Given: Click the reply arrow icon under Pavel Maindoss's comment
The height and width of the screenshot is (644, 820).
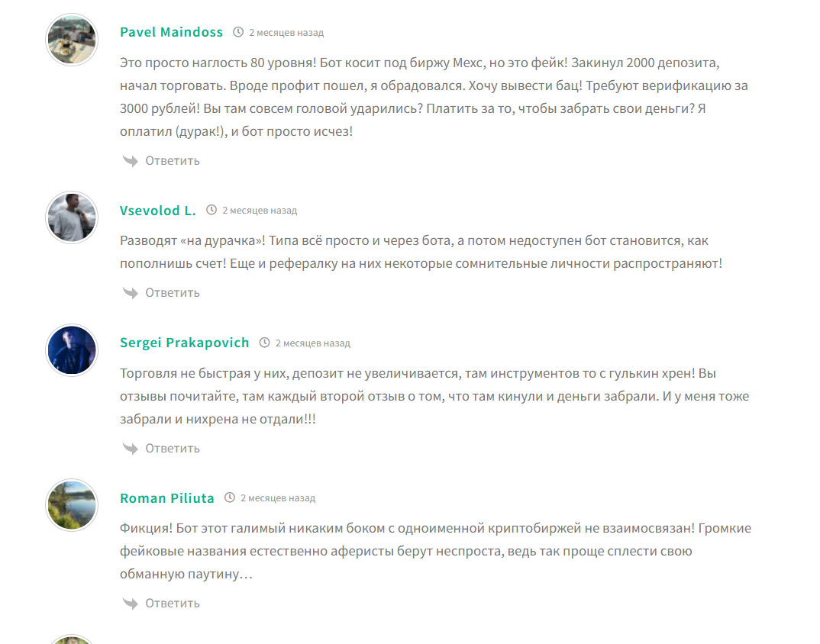Looking at the screenshot, I should point(130,160).
